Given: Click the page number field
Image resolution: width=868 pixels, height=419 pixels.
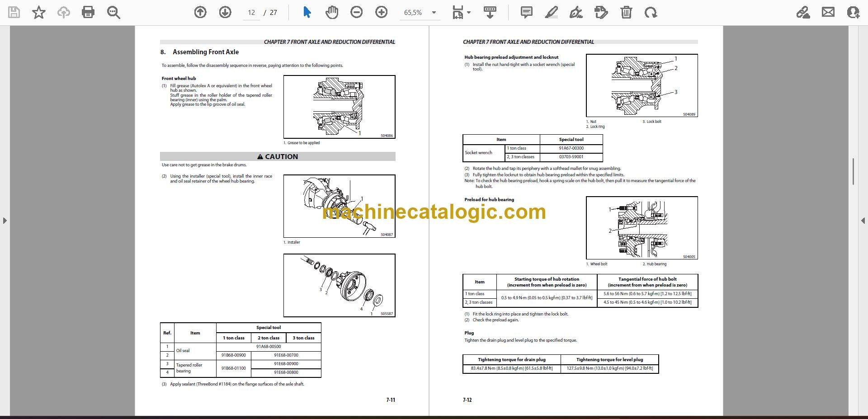Looking at the screenshot, I should (251, 13).
